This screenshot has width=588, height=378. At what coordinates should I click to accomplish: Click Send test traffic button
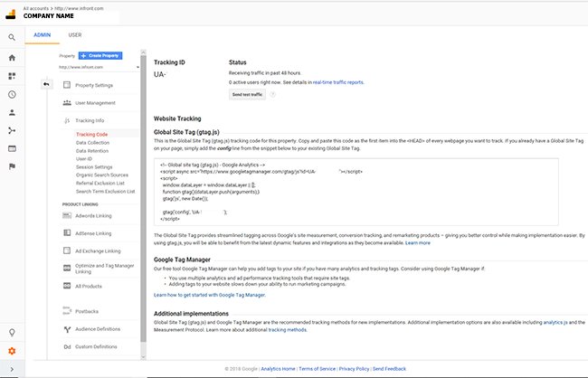247,94
